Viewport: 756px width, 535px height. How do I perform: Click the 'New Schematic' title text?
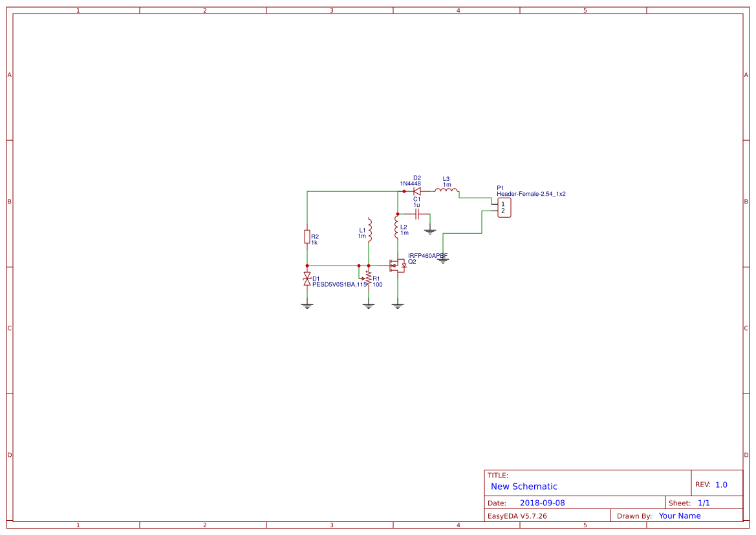tap(524, 487)
